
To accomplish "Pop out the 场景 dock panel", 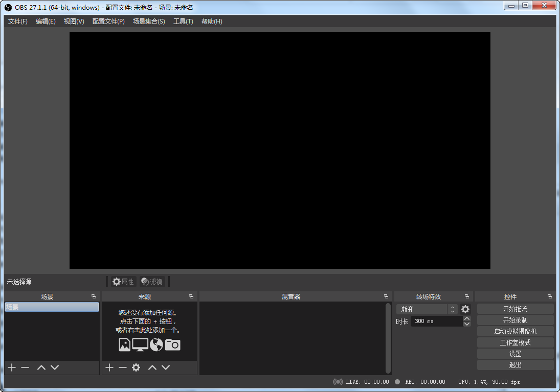I will coord(94,296).
